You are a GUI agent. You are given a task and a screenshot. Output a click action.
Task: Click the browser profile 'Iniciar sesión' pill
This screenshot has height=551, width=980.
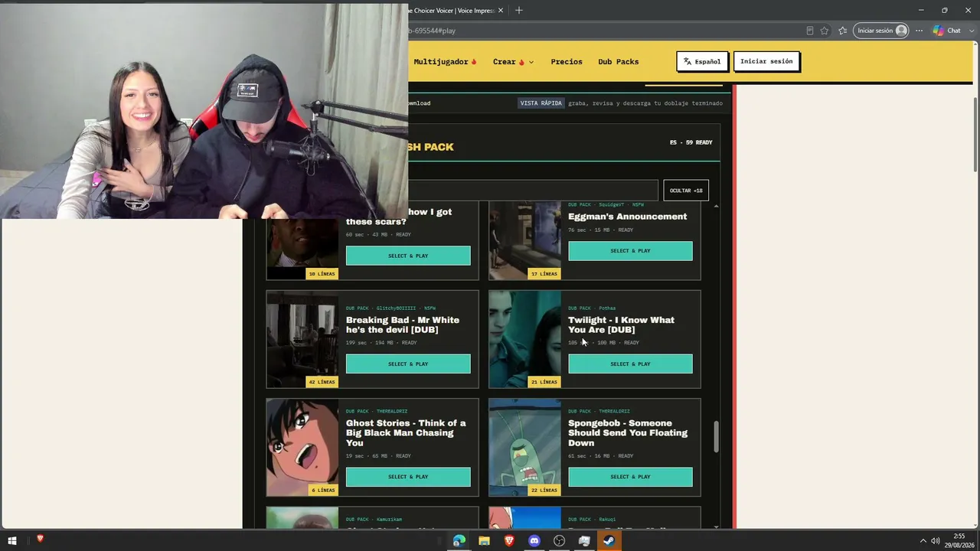pos(881,31)
